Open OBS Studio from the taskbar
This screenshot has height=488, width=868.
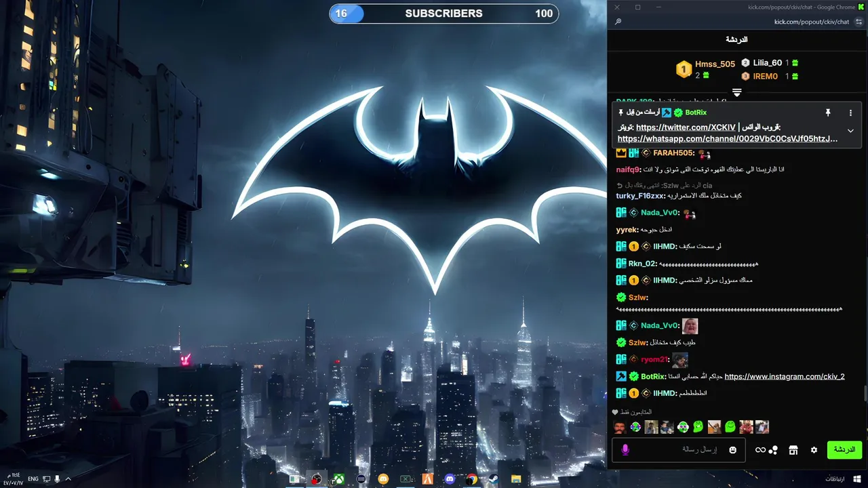pyautogui.click(x=316, y=479)
